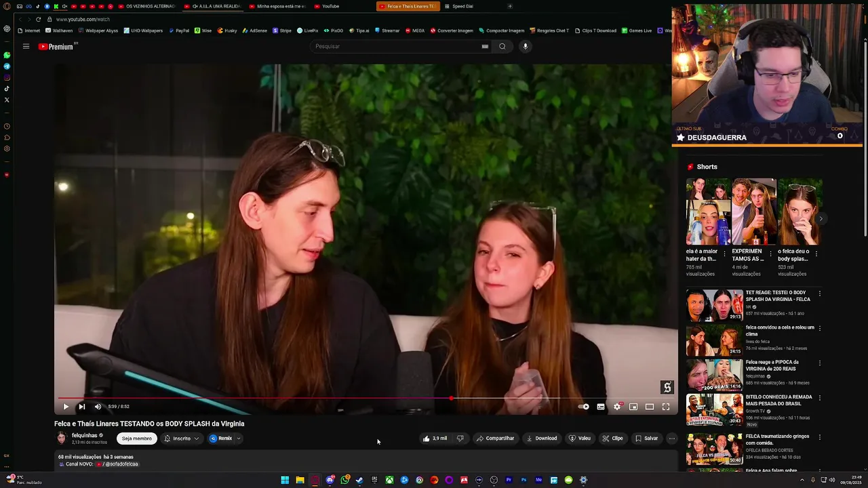The image size is (868, 488).
Task: Toggle theater mode
Action: 650,407
